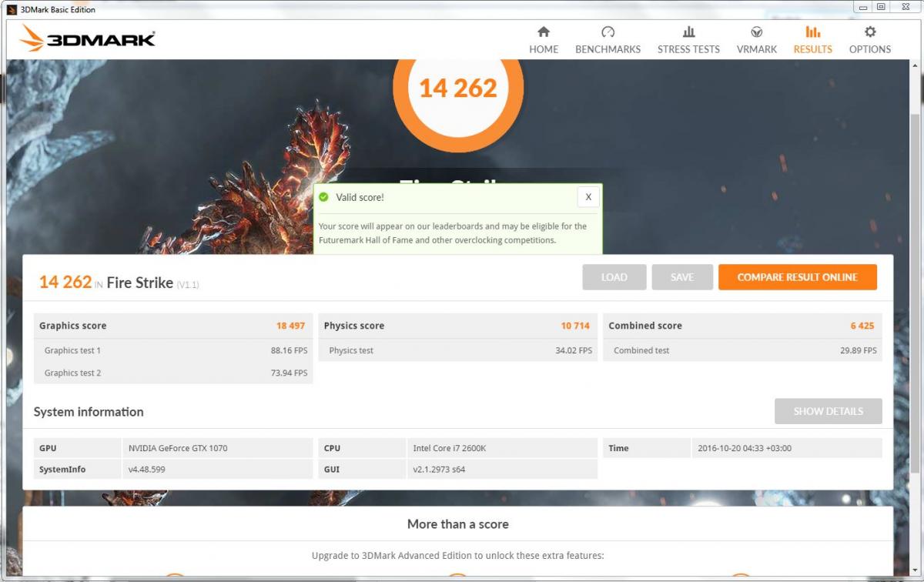Viewport: 924px width, 582px height.
Task: Click the 3DMark logo
Action: [x=87, y=38]
